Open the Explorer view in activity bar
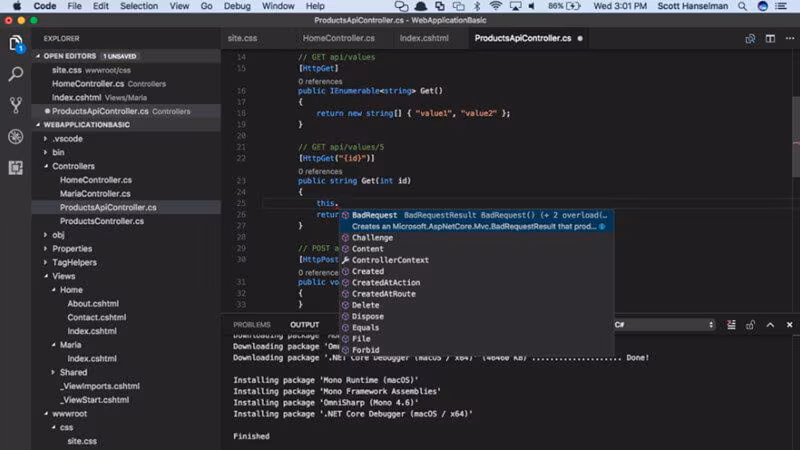The height and width of the screenshot is (450, 800). coord(16,44)
